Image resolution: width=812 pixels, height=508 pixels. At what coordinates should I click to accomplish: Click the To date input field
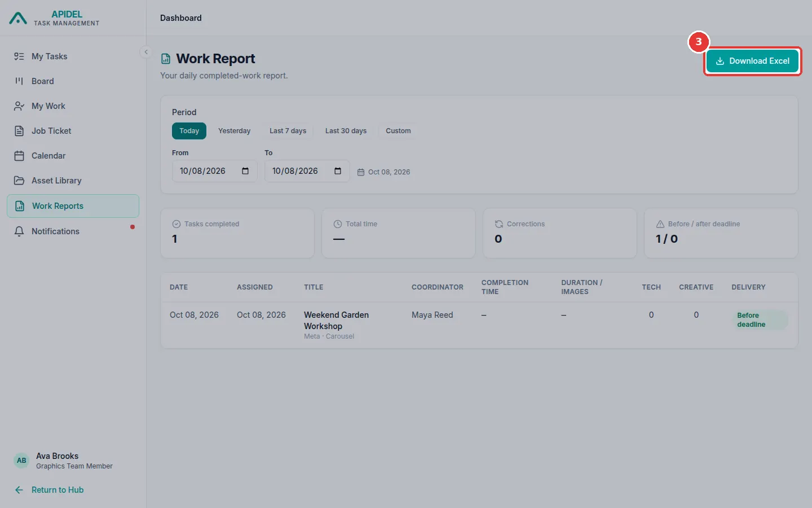point(307,171)
